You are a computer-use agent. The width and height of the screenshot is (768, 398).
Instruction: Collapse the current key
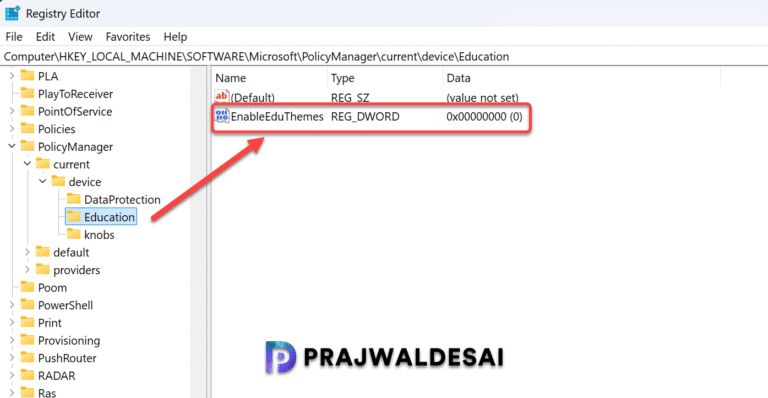27,164
